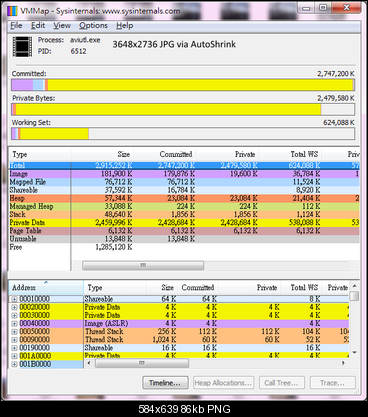Select the Free summary row
This screenshot has width=368, height=417.
(x=184, y=247)
